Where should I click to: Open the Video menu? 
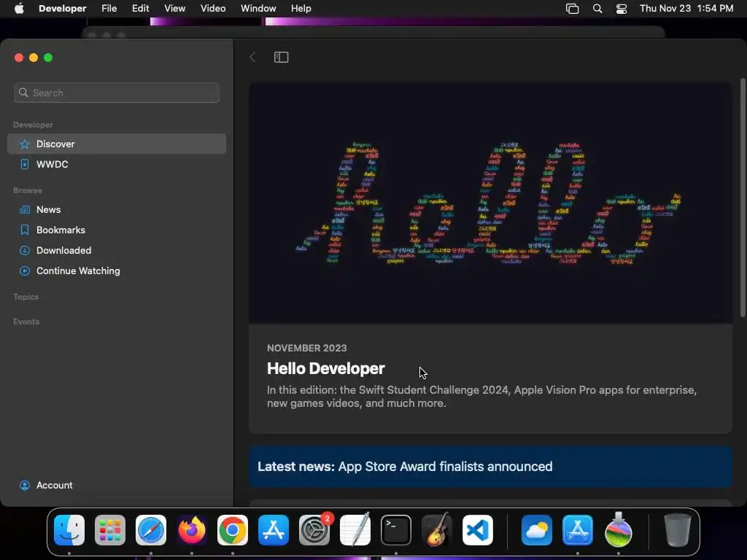pyautogui.click(x=213, y=9)
